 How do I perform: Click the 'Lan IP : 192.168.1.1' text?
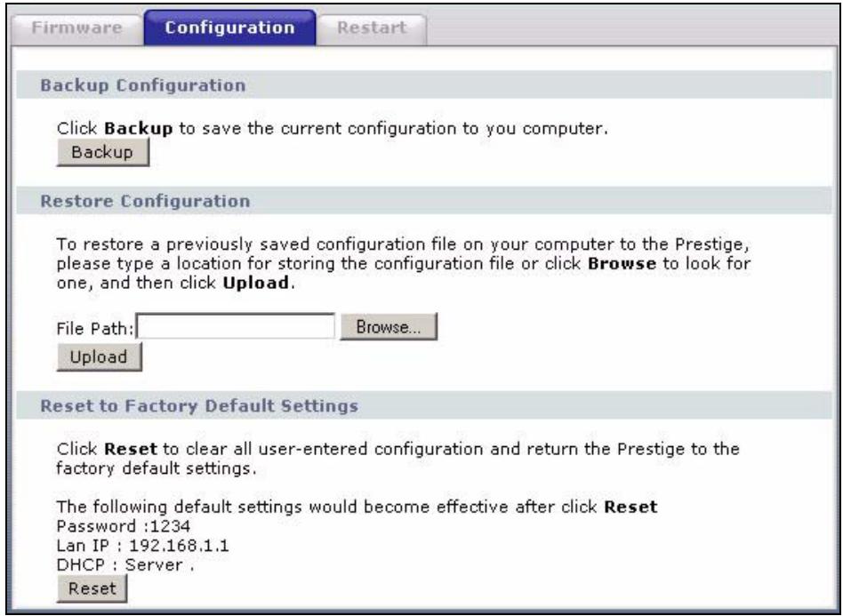[142, 546]
